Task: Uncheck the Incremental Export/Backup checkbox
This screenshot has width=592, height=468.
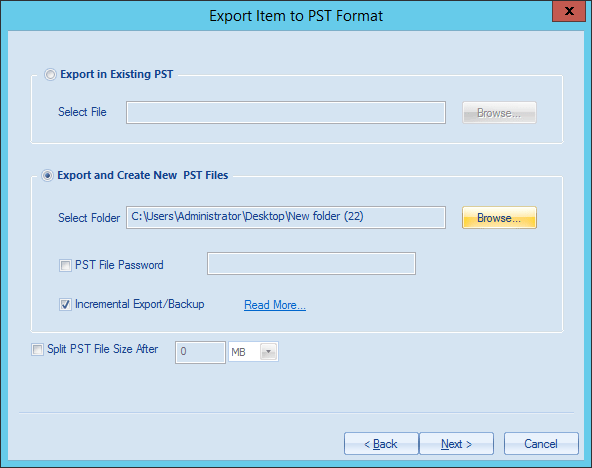Action: (65, 304)
